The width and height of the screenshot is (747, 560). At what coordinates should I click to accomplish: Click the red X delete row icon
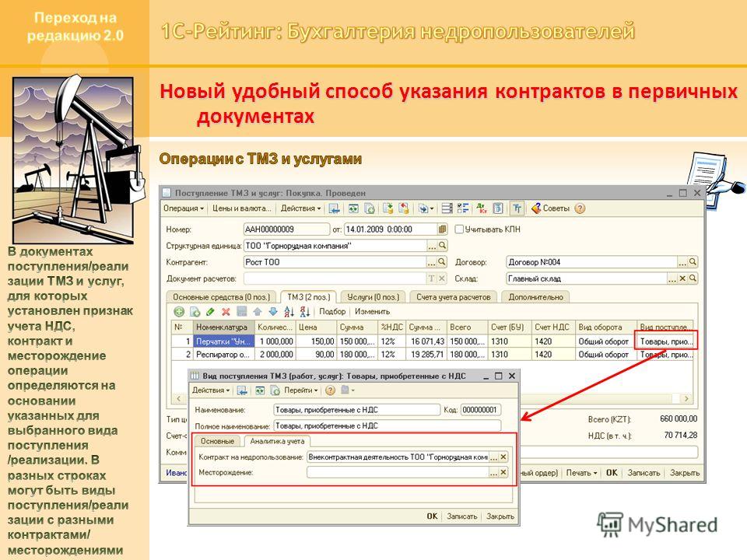tap(226, 312)
